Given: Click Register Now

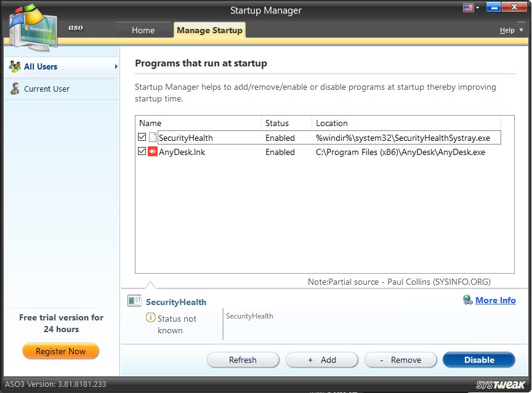Looking at the screenshot, I should tap(60, 351).
